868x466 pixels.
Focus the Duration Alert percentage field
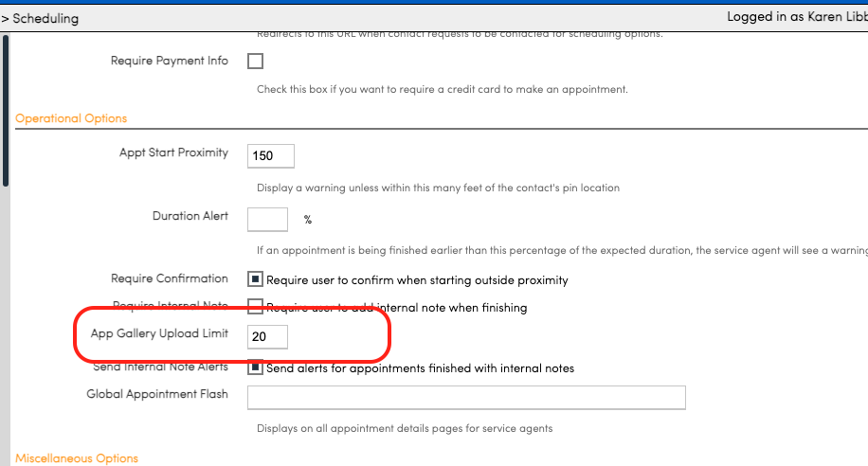(267, 220)
